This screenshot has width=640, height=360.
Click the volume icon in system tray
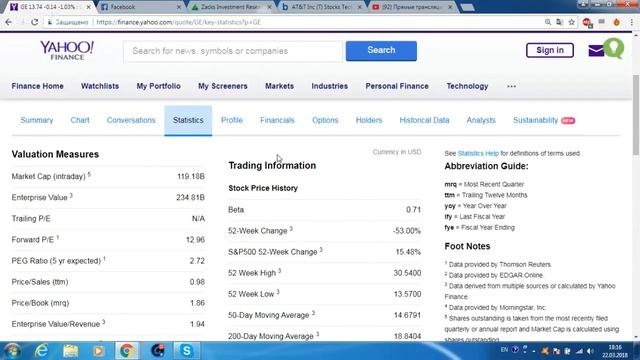pos(590,351)
